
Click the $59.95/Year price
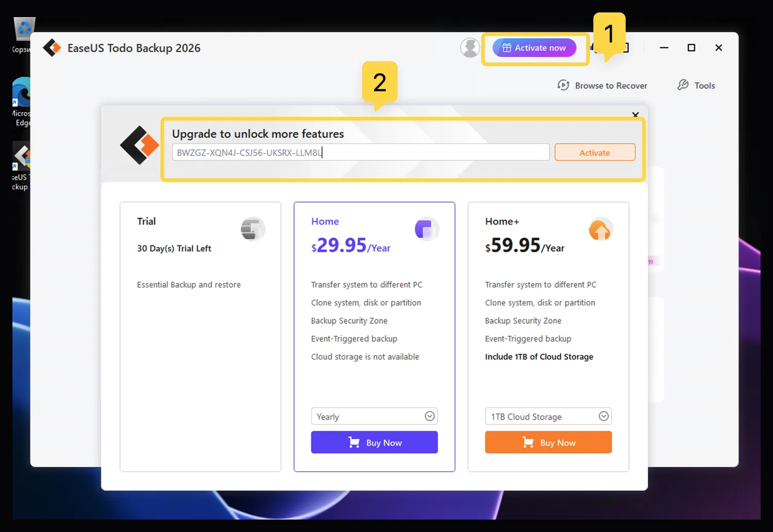[525, 245]
